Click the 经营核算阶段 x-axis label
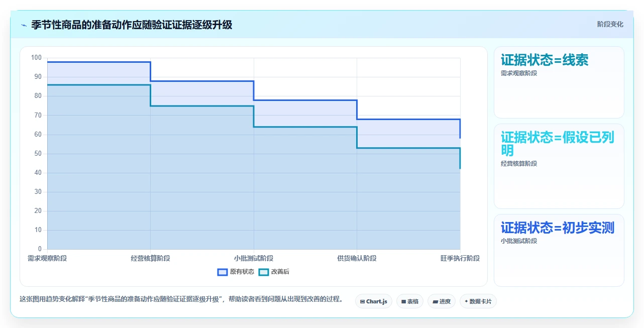 [151, 258]
